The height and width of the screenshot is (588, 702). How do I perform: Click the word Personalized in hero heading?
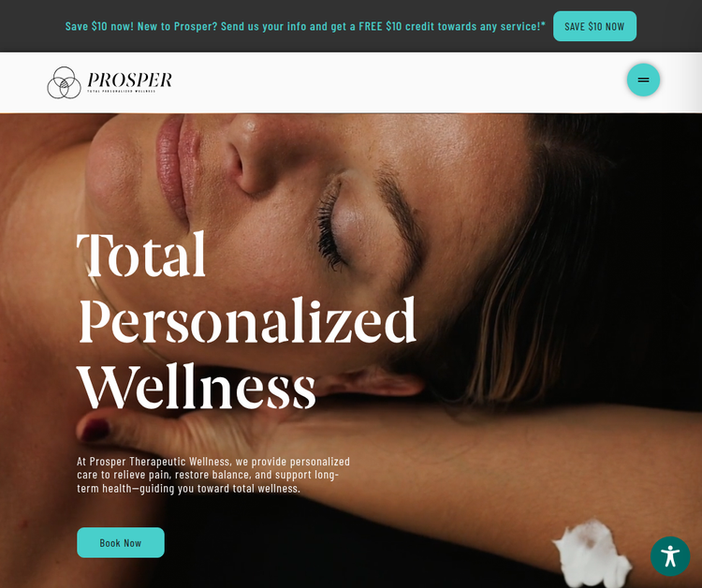tap(247, 320)
